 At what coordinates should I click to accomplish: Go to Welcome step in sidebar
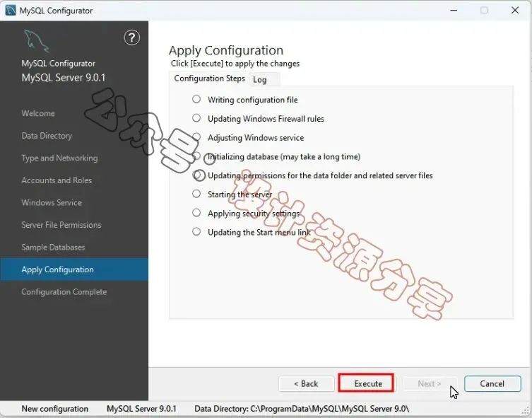tap(38, 113)
